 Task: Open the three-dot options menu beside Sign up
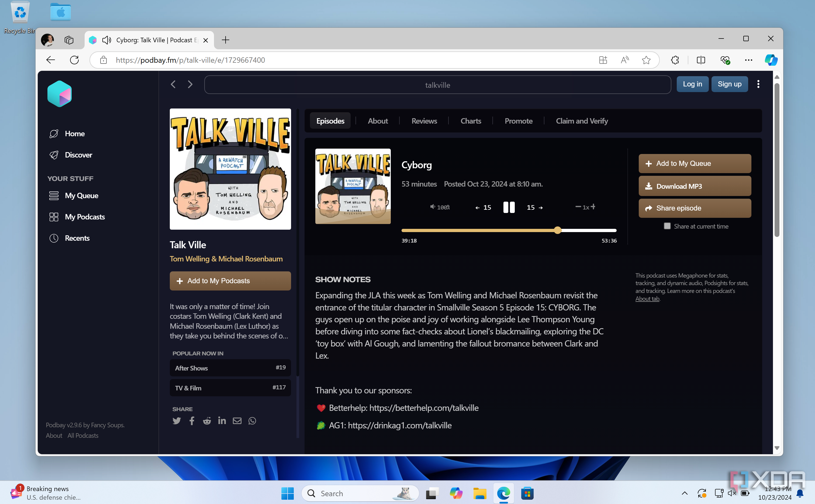point(758,84)
